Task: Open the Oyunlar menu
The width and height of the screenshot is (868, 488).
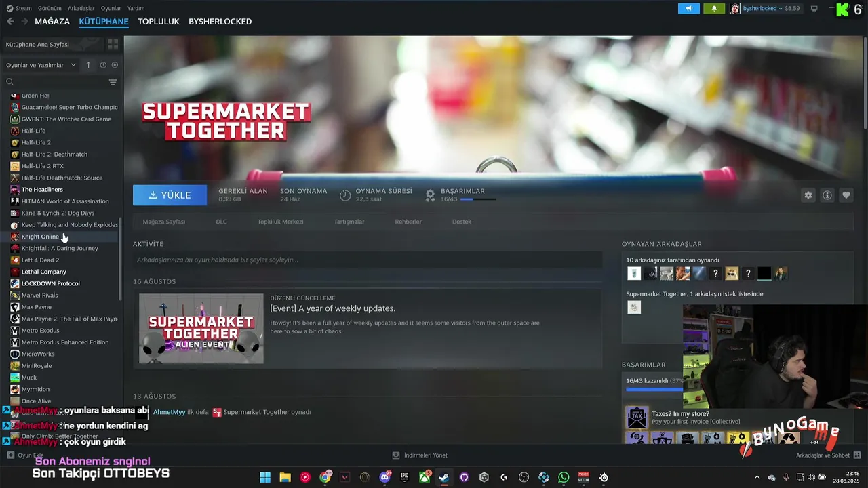Action: coord(111,8)
